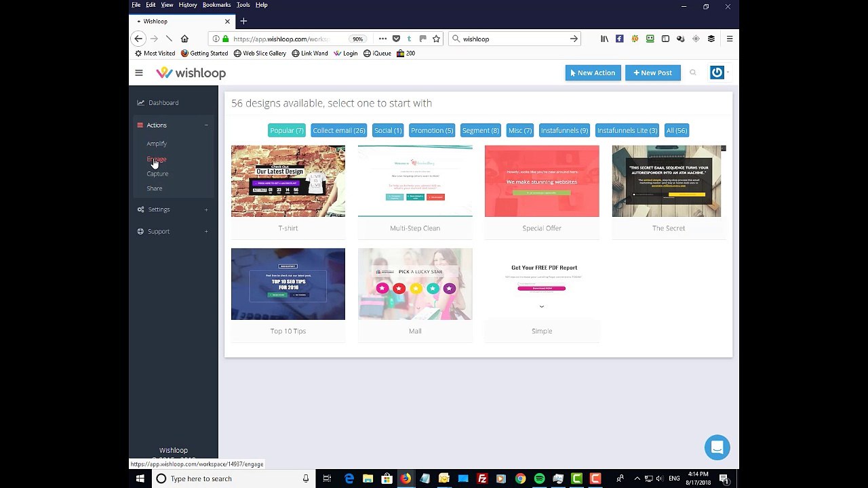Filter designs by Instafunnels Lite (3)
This screenshot has height=488, width=868.
coord(627,131)
